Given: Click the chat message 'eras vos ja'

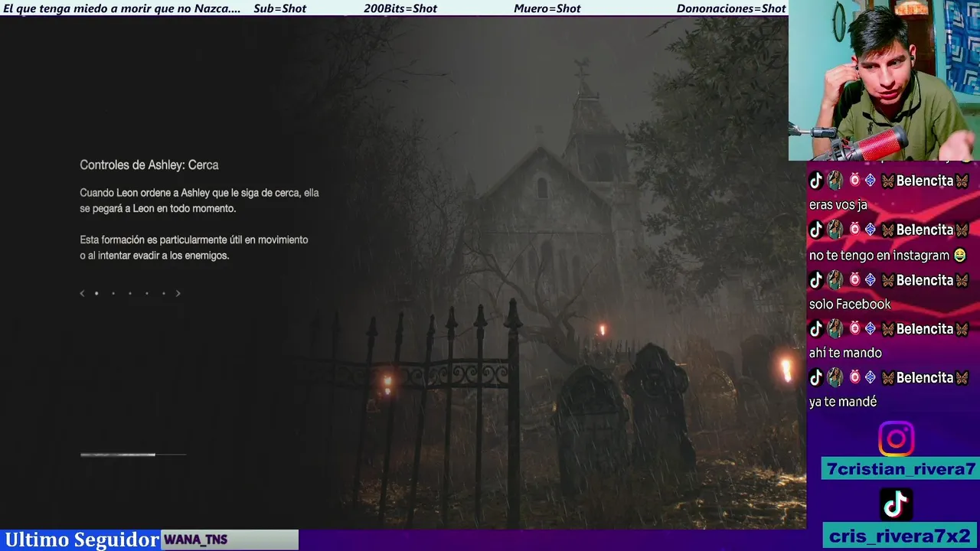Looking at the screenshot, I should click(838, 205).
